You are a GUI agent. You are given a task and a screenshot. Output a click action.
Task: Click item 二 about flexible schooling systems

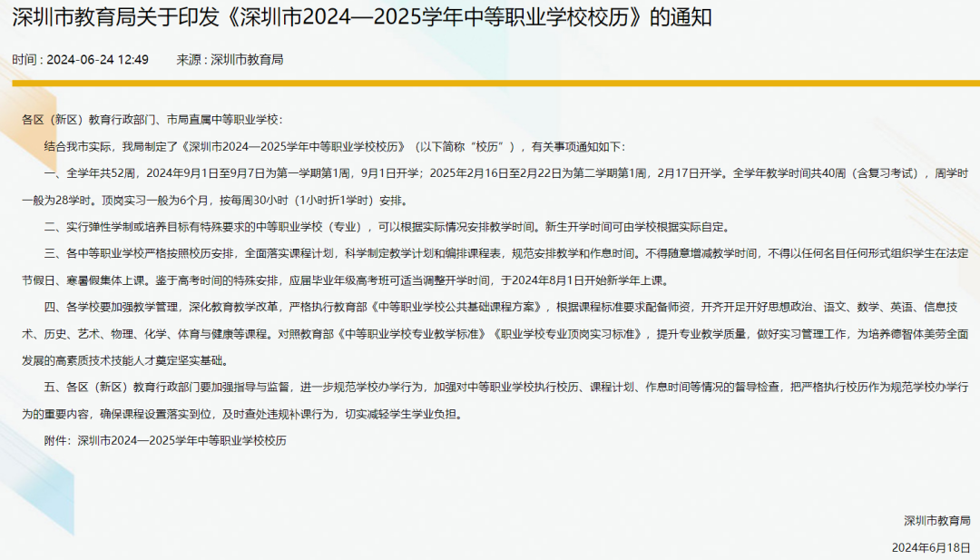point(363,229)
